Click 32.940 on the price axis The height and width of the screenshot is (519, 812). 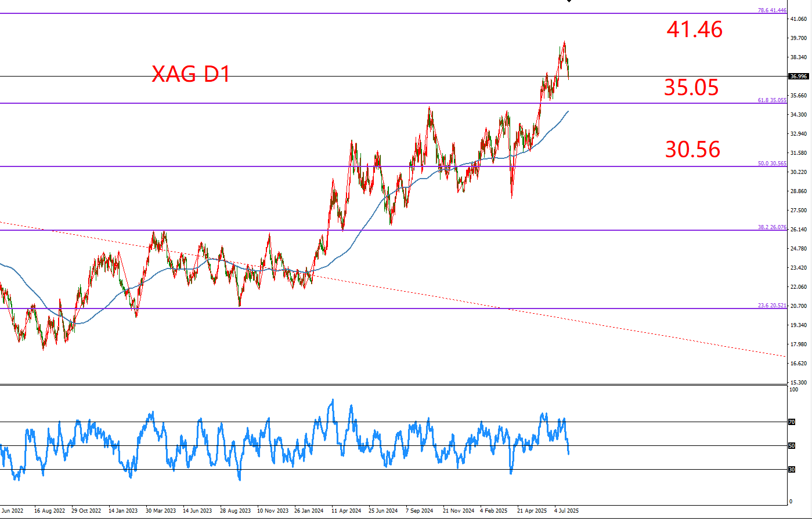click(x=799, y=134)
